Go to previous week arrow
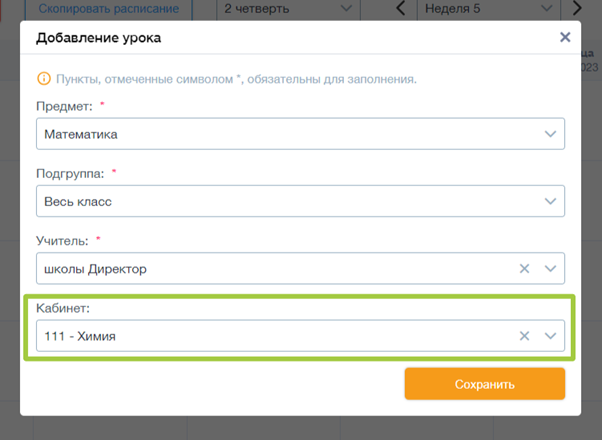The image size is (602, 440). [400, 8]
